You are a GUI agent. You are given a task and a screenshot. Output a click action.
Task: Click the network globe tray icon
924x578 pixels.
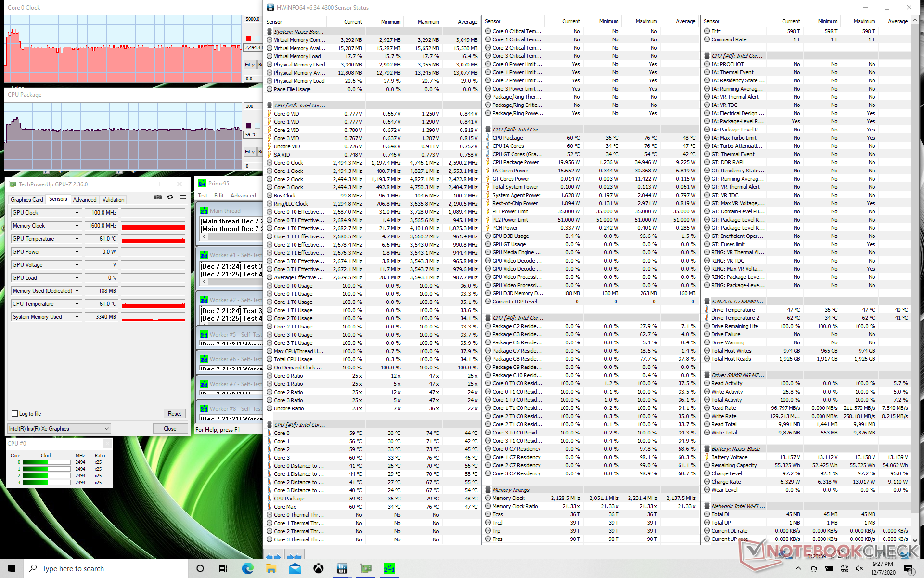pos(845,569)
